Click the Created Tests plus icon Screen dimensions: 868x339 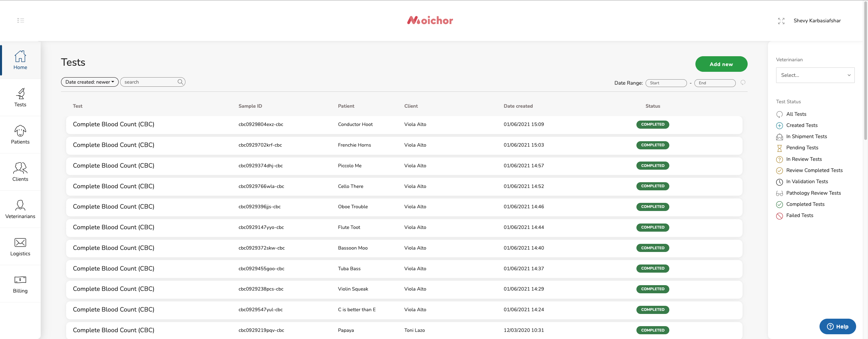[x=780, y=126]
